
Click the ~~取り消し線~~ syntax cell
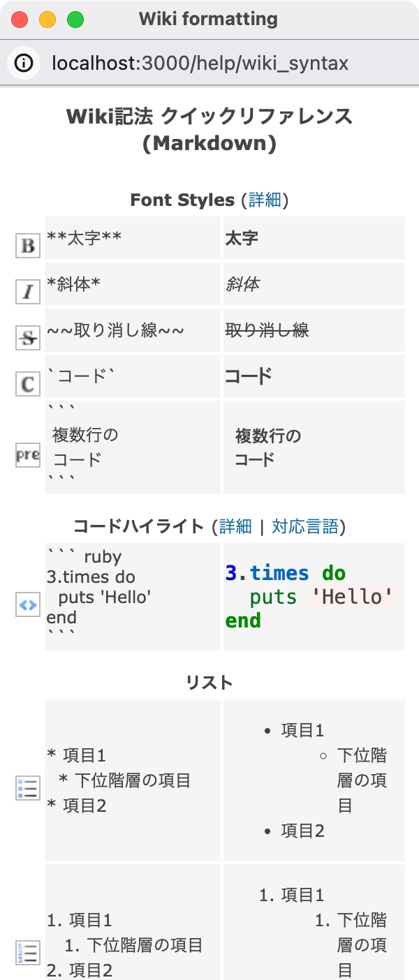pyautogui.click(x=133, y=330)
